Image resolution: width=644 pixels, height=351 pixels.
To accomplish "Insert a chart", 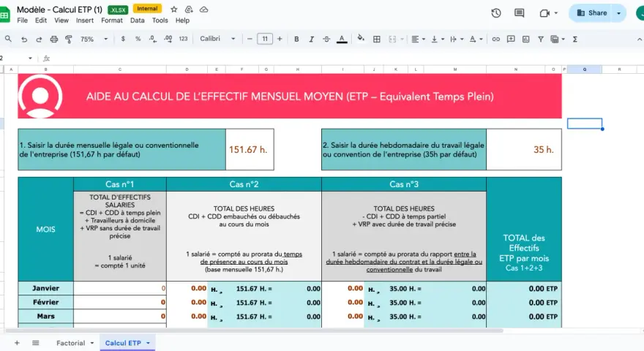I will pos(525,39).
